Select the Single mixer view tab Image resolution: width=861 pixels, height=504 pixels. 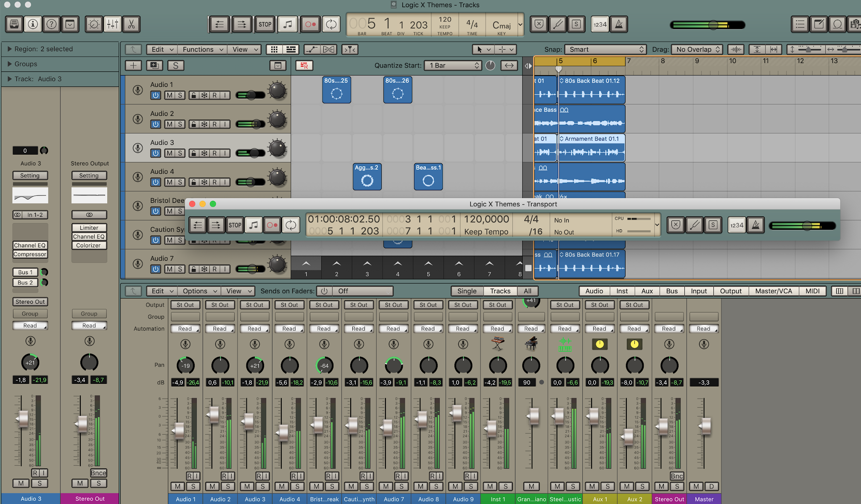pos(467,291)
